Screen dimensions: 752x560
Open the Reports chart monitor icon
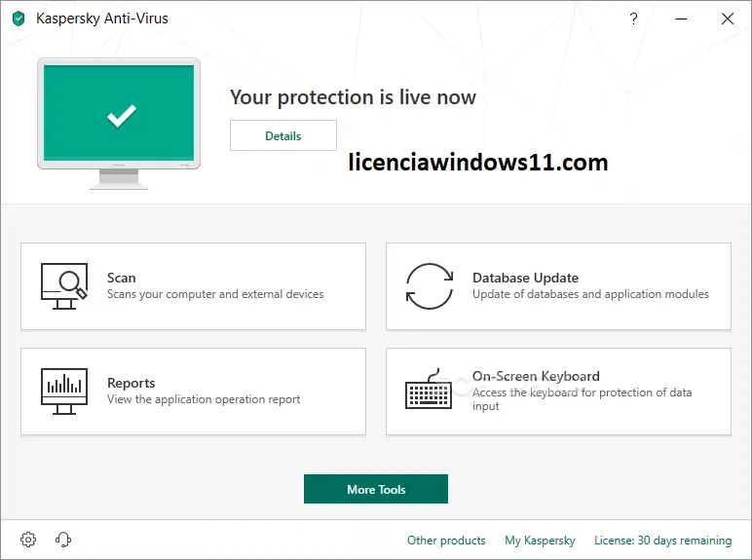click(x=64, y=392)
